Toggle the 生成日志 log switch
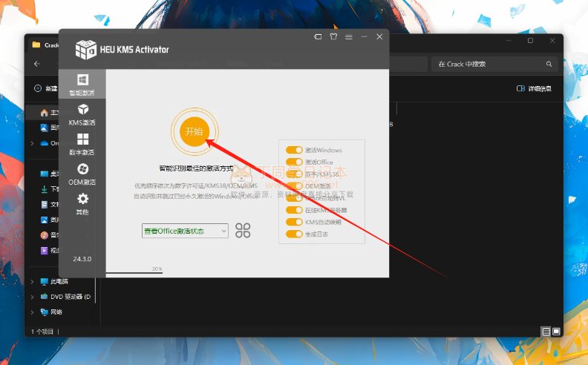 294,234
